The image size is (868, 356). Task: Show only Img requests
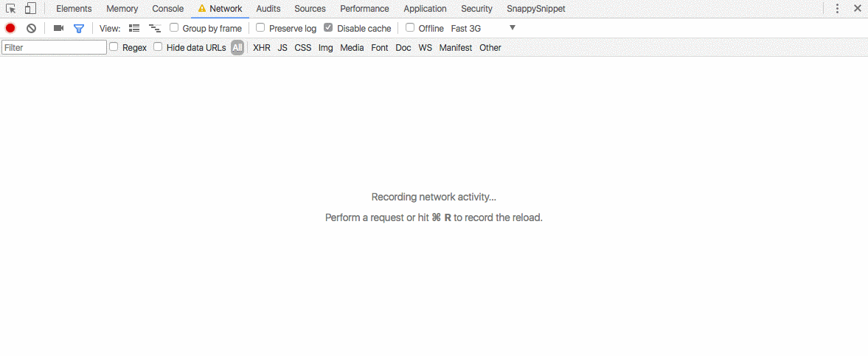(x=325, y=48)
